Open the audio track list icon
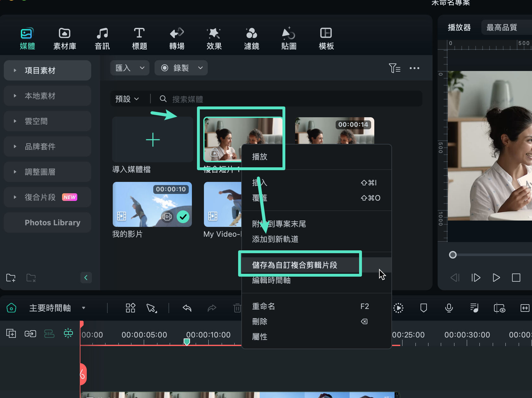Image resolution: width=532 pixels, height=398 pixels. (x=474, y=308)
